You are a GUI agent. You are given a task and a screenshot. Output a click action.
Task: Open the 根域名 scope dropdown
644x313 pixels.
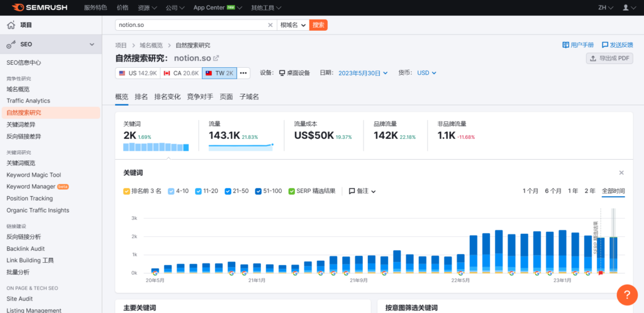tap(293, 25)
